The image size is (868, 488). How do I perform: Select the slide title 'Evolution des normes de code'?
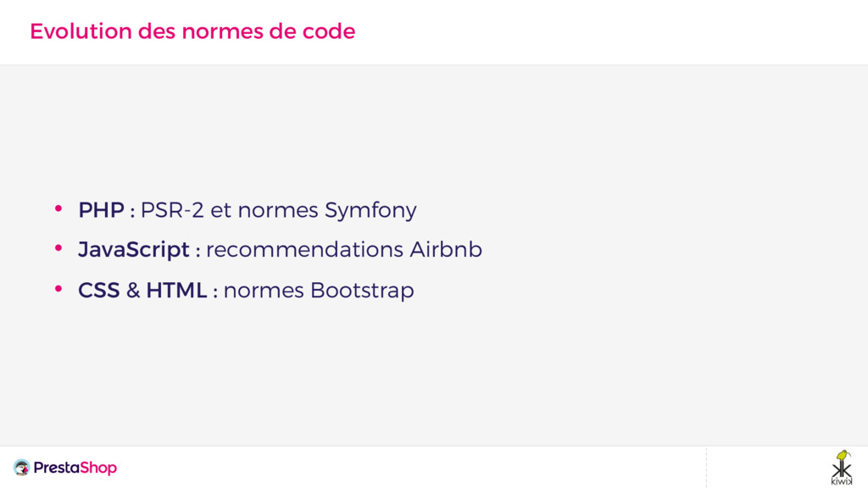click(192, 31)
